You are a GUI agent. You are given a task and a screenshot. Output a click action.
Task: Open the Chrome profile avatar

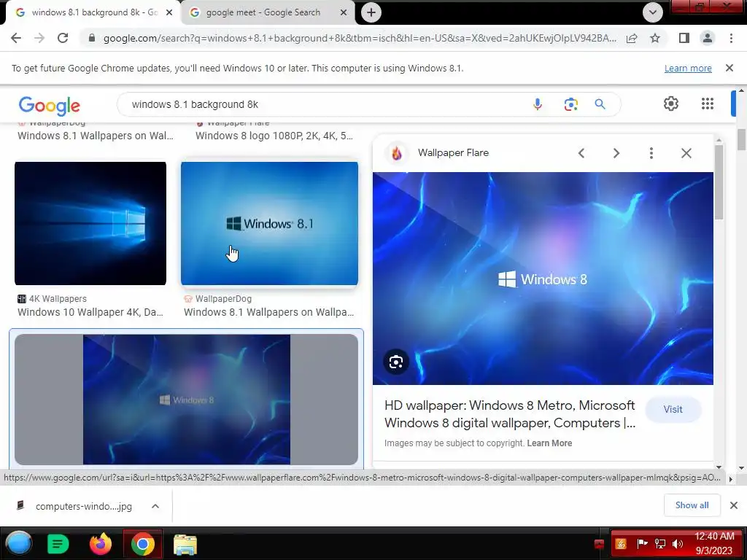coord(708,38)
